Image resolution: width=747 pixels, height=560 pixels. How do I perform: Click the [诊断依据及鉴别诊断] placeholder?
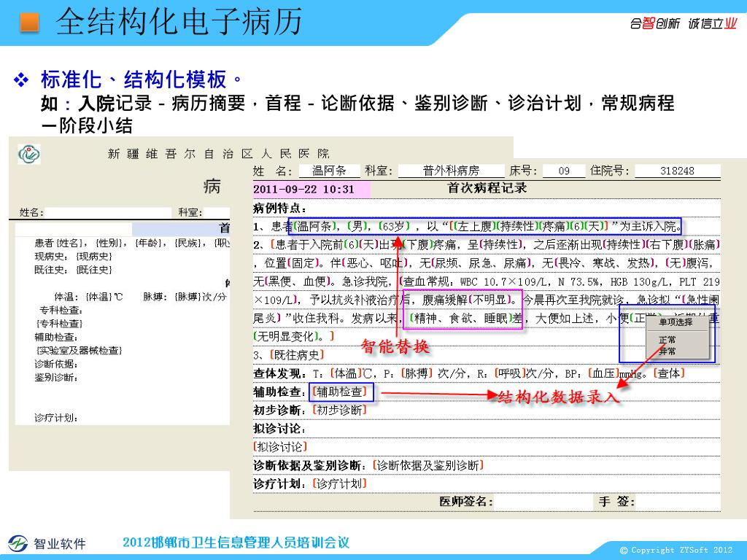(427, 465)
